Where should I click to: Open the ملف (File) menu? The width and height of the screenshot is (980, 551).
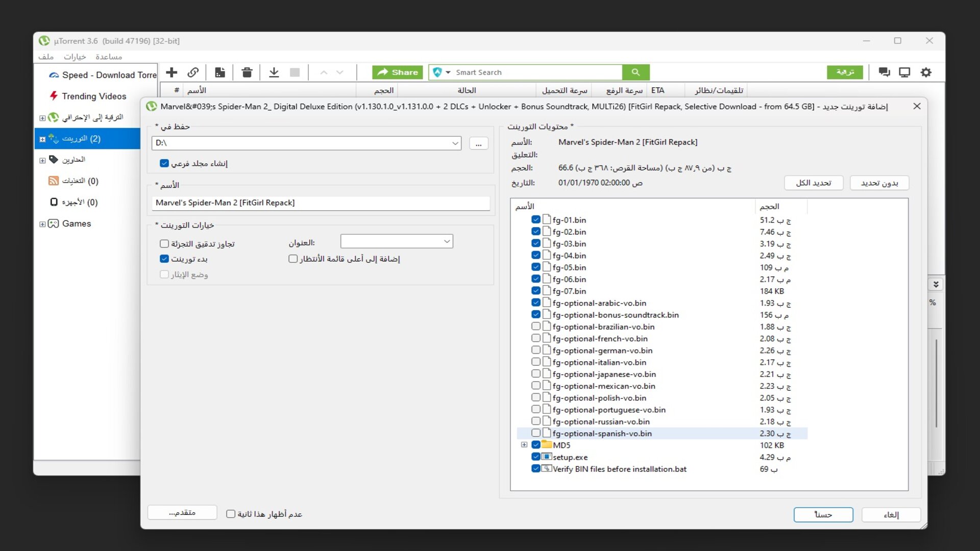coord(46,57)
